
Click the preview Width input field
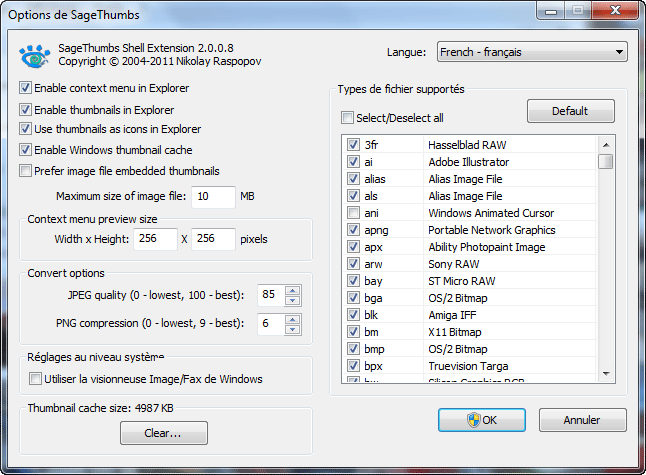coord(155,239)
